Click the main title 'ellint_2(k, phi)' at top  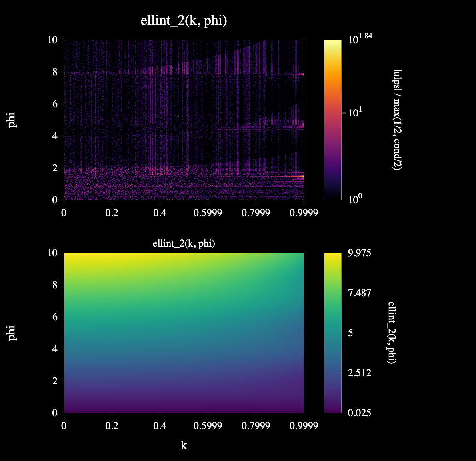pos(184,21)
